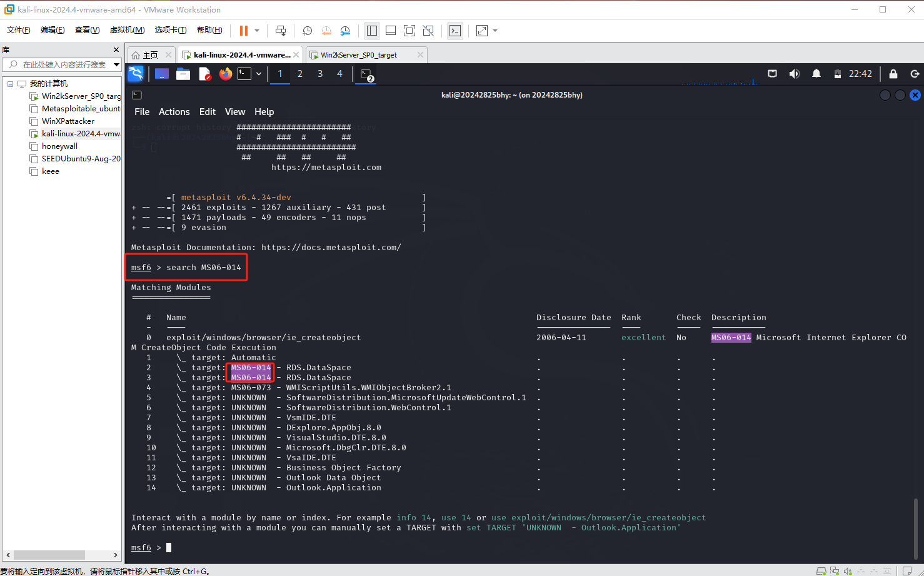Image resolution: width=924 pixels, height=576 pixels.
Task: Switch to Kali workspace 3
Action: point(320,74)
